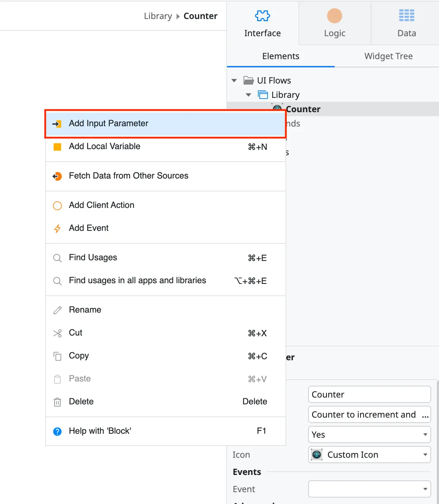Click the Help question mark icon
This screenshot has width=439, height=504.
click(57, 431)
